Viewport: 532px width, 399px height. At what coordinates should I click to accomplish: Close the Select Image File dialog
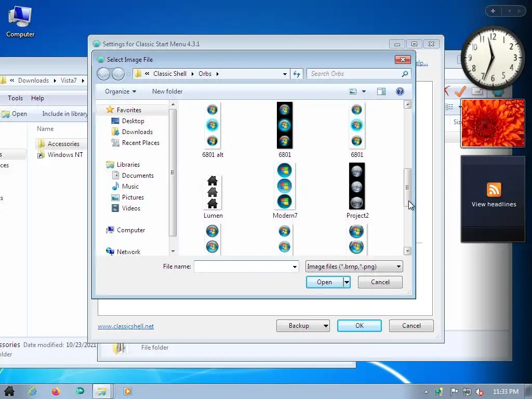pyautogui.click(x=403, y=59)
